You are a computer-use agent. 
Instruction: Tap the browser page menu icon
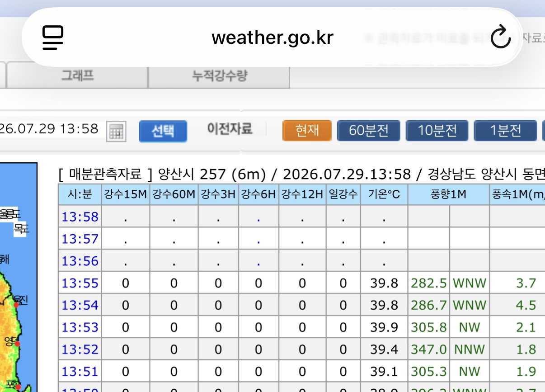tap(53, 38)
